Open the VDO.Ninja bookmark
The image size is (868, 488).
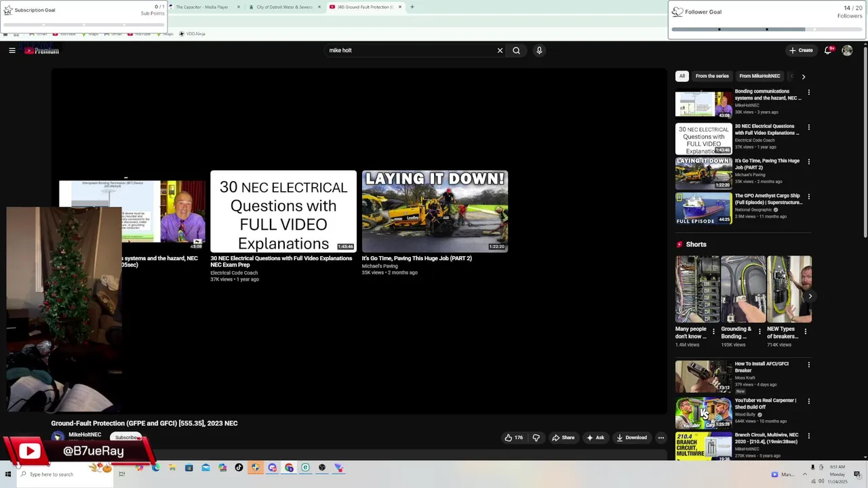pos(192,33)
